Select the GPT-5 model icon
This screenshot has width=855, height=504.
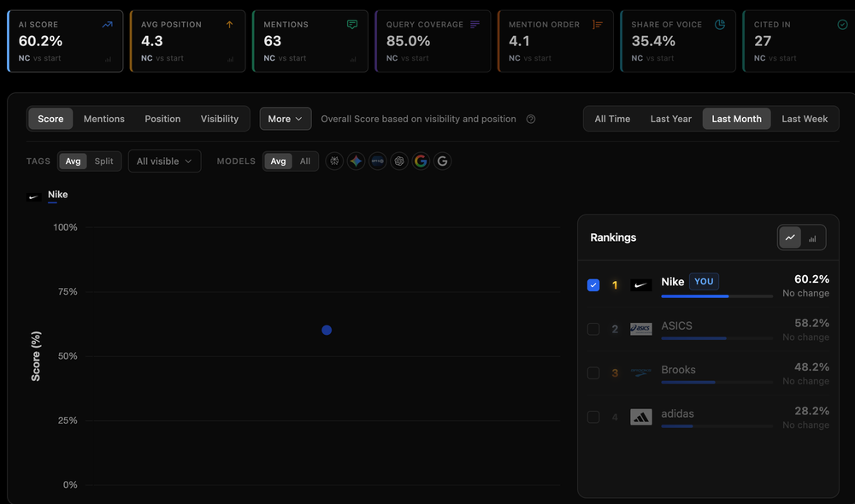tap(377, 161)
